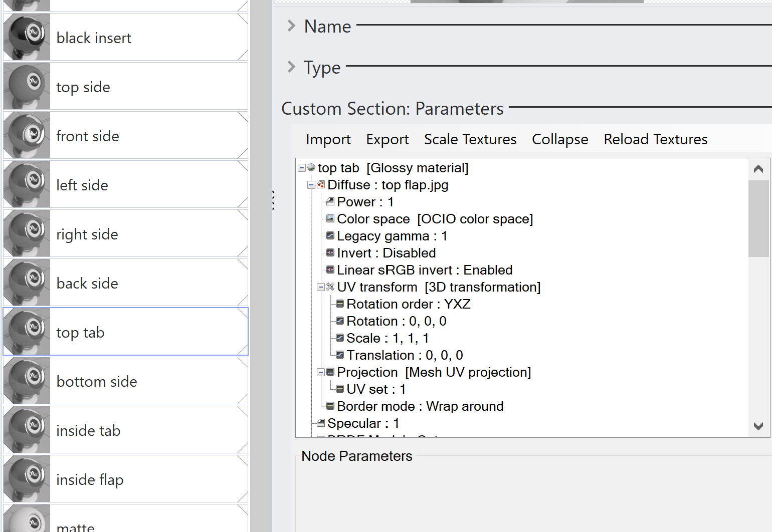This screenshot has height=532, width=772.
Task: Collapse the Projection node
Action: 321,372
